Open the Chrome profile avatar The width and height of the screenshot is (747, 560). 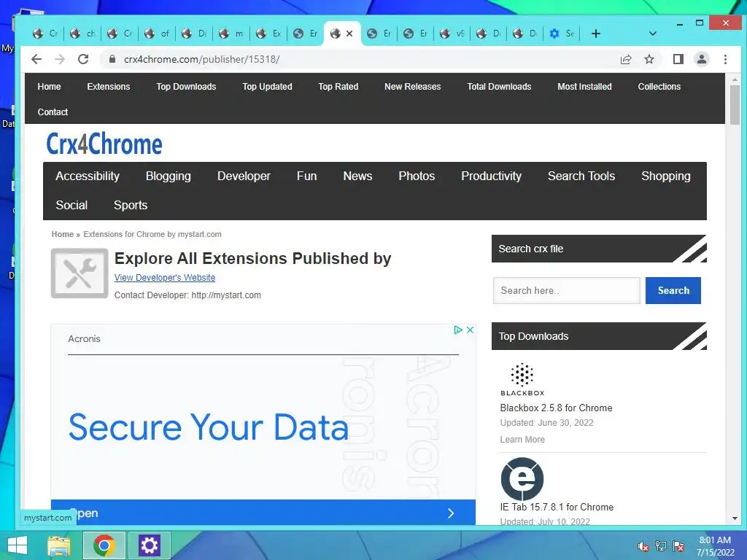point(701,59)
